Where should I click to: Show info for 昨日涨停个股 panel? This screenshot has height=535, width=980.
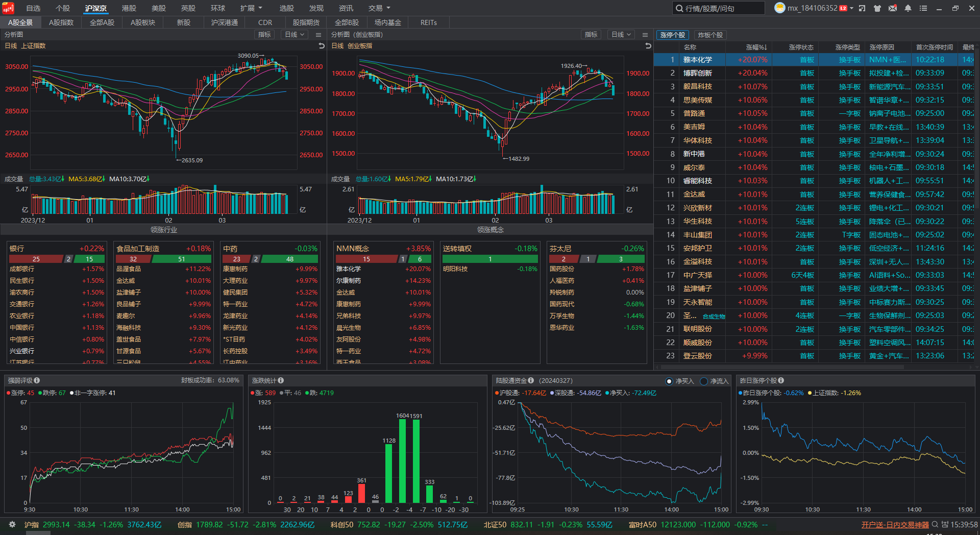point(781,380)
